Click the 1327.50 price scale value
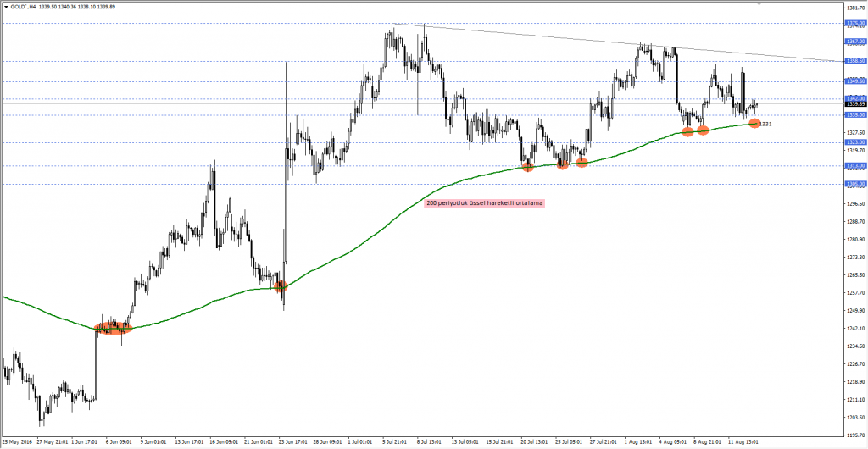Image resolution: width=868 pixels, height=449 pixels. 856,133
